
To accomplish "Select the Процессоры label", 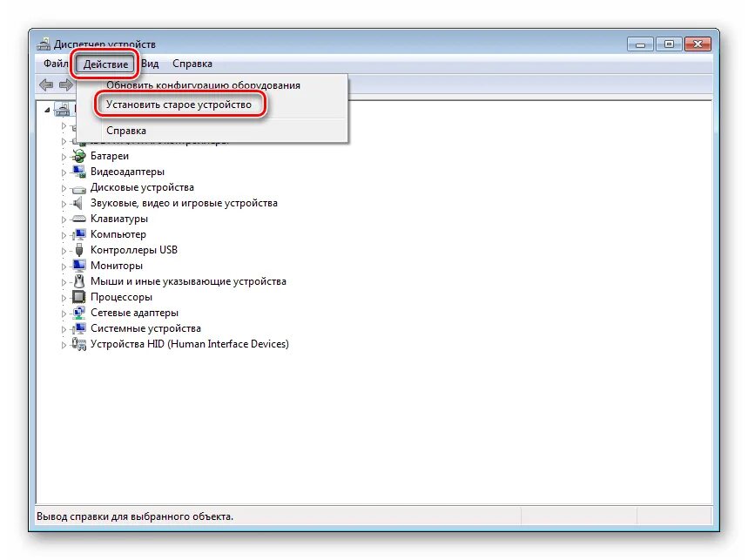I will coord(121,297).
